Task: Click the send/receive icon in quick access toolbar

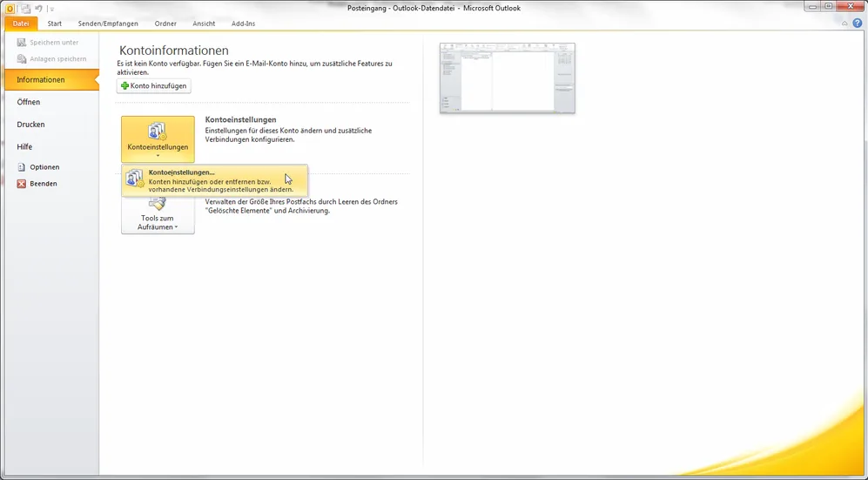Action: coord(26,8)
